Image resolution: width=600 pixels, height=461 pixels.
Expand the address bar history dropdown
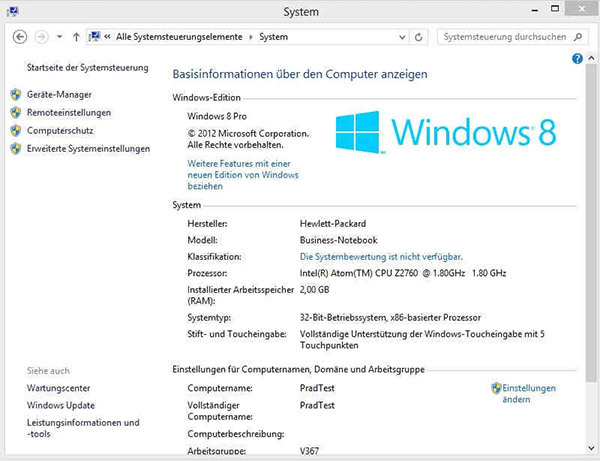point(402,37)
